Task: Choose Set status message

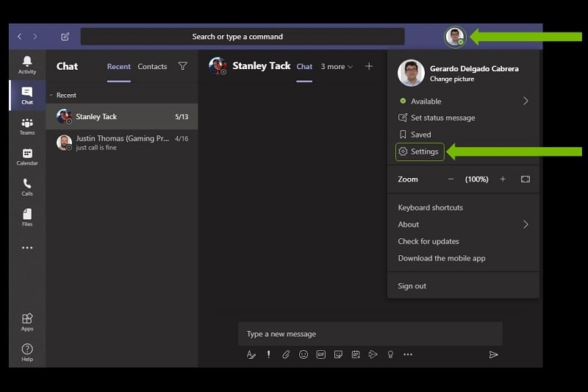Action: click(x=437, y=118)
